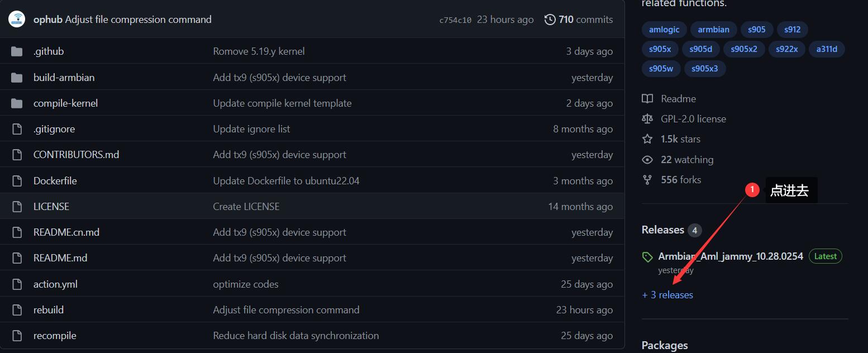Click the green tag icon on the release
This screenshot has height=353, width=868.
(x=647, y=256)
